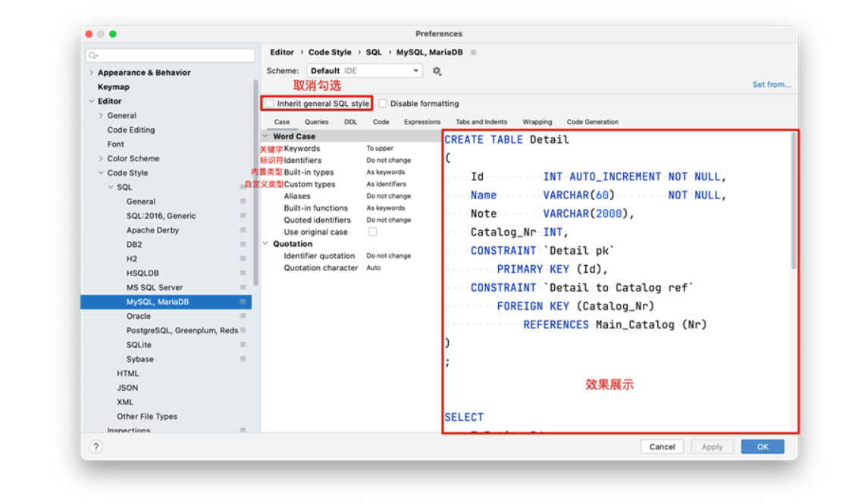Switch to the Wrapping tab
The width and height of the screenshot is (868, 503).
tap(537, 122)
